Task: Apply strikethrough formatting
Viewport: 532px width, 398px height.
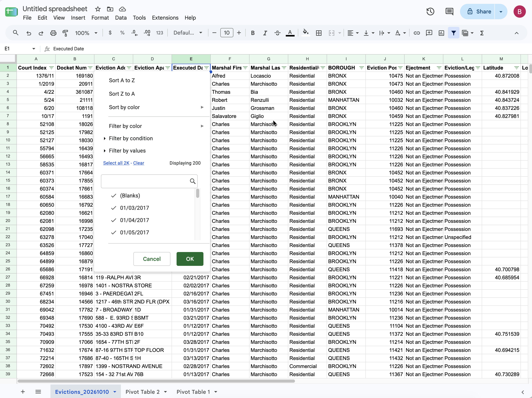Action: click(277, 33)
